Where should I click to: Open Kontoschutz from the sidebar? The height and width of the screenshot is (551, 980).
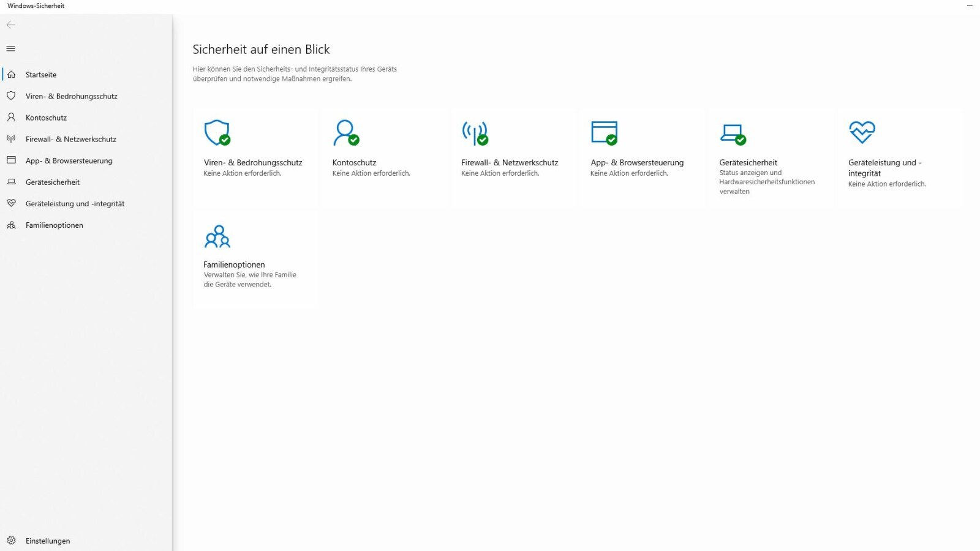click(46, 118)
